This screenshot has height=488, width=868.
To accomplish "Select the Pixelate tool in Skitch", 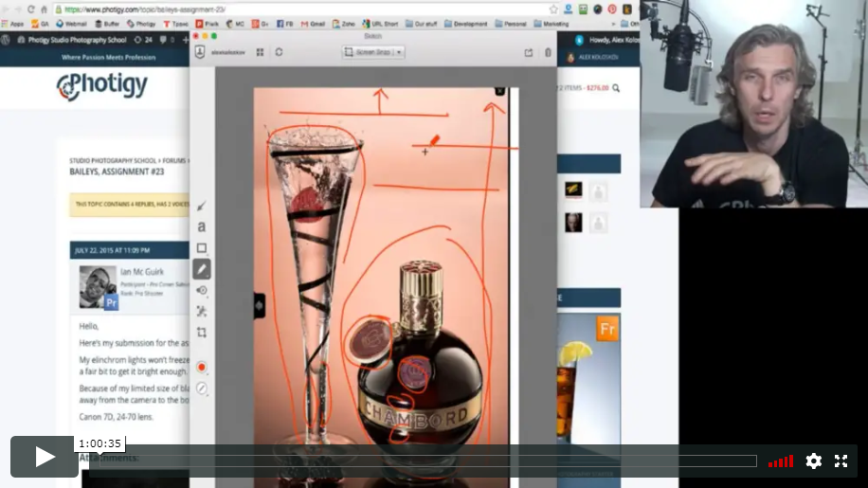I will tap(202, 311).
